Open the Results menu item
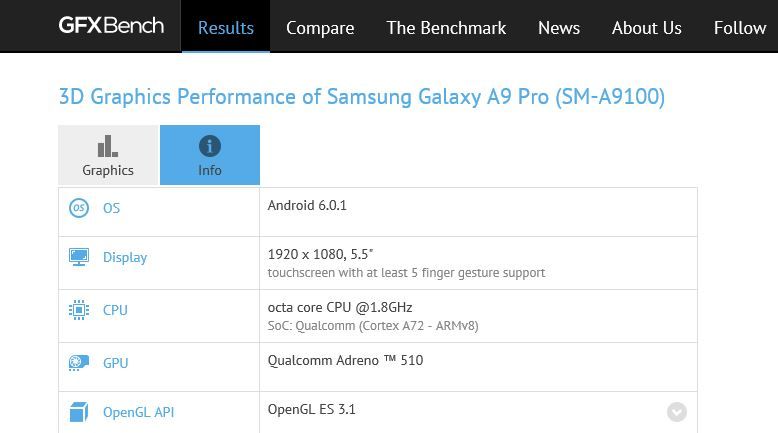Viewport: 778px width, 433px height. pyautogui.click(x=226, y=28)
